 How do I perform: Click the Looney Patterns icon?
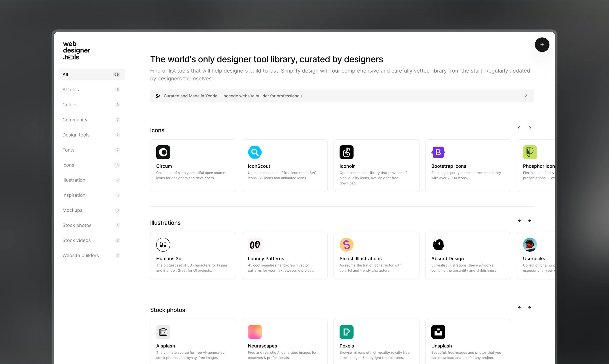point(255,245)
